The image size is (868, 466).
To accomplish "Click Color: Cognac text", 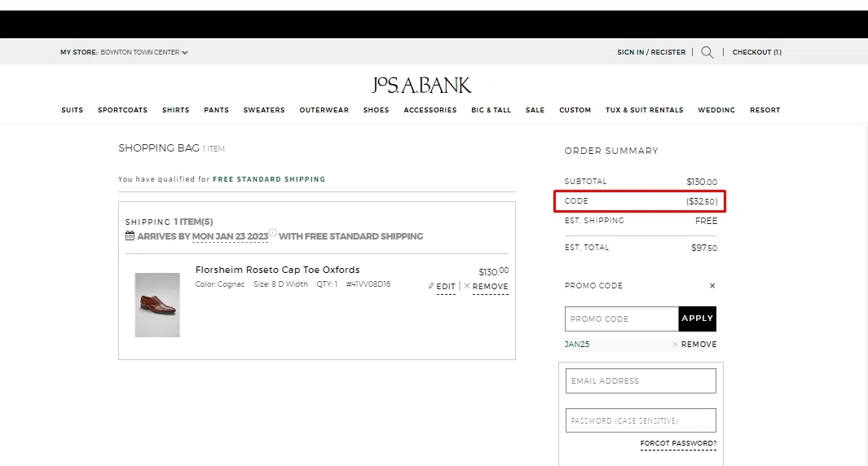I will point(220,284).
